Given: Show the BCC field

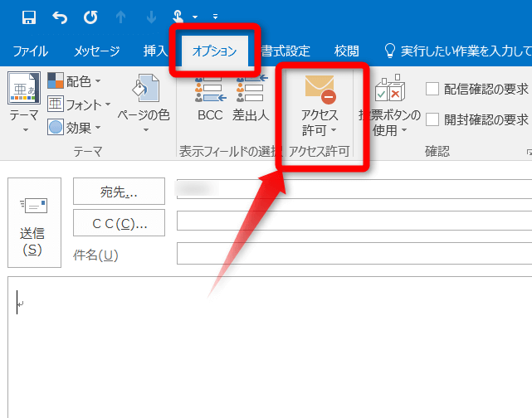Looking at the screenshot, I should 209,98.
